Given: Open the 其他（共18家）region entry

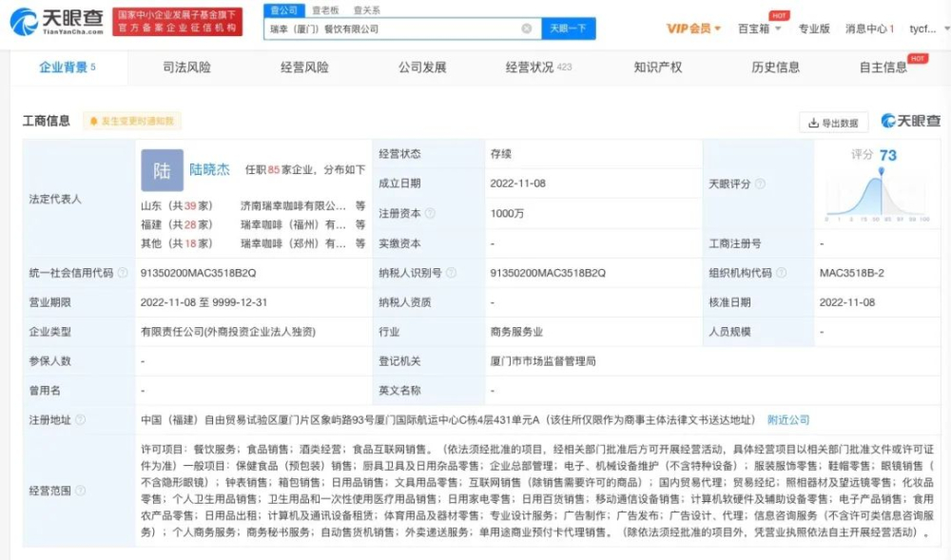Looking at the screenshot, I should [177, 243].
